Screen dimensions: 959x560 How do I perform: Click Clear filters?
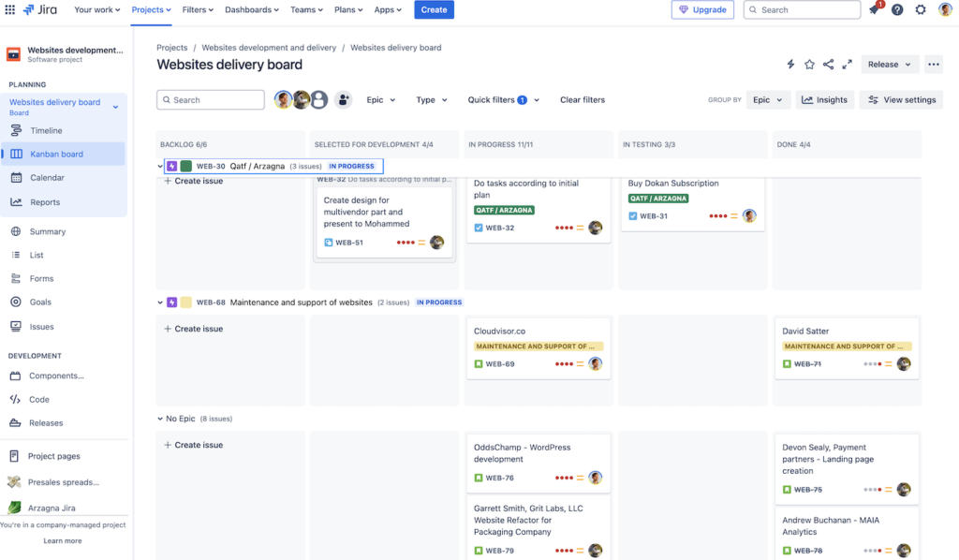583,99
